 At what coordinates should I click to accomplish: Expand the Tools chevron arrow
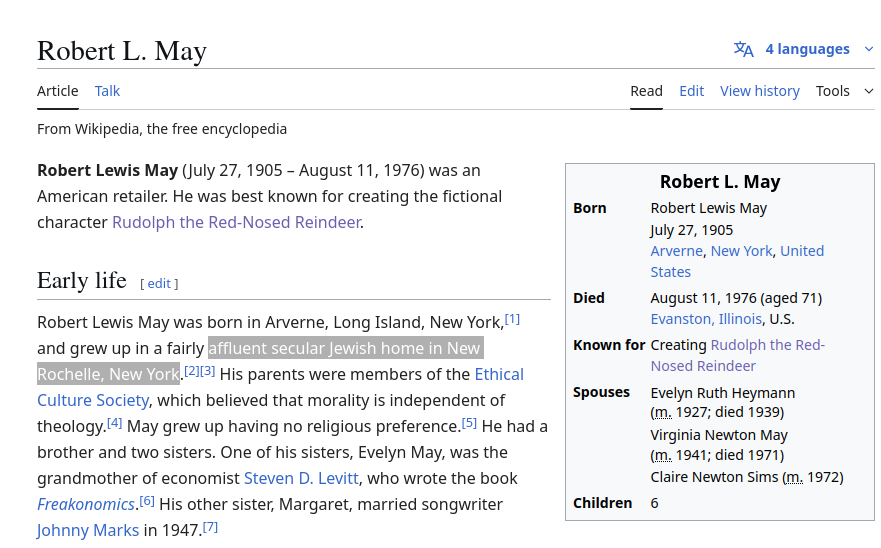869,91
